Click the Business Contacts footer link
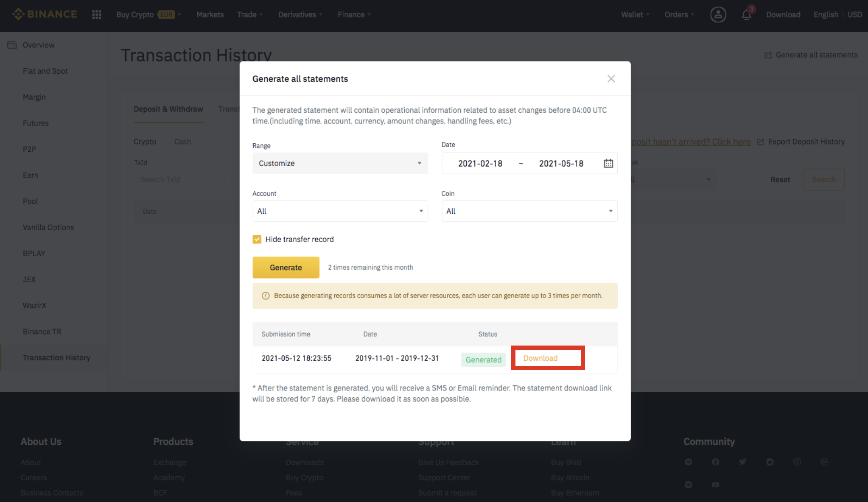Screen dimensions: 868x502 [x=52, y=493]
